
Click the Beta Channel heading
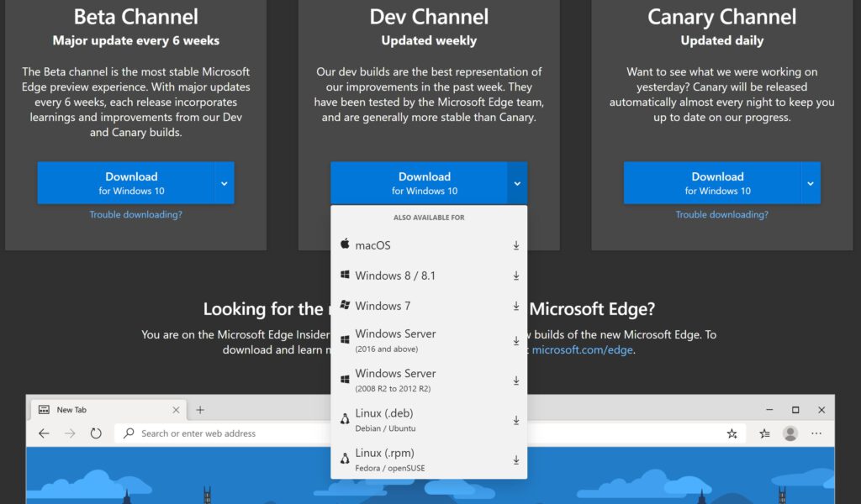[135, 17]
